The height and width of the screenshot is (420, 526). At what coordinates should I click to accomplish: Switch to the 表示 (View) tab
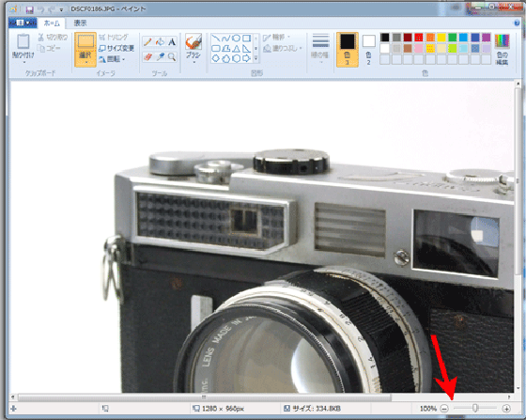click(x=80, y=23)
